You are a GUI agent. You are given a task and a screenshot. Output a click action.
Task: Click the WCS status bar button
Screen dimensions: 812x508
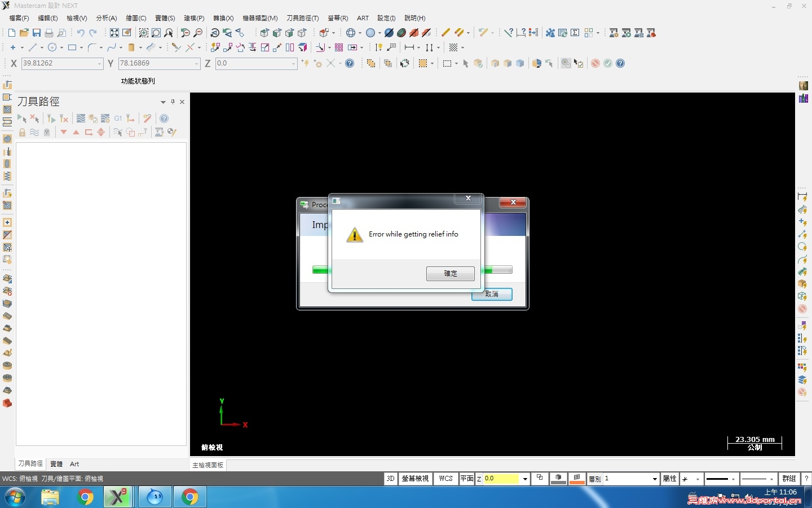(x=446, y=479)
